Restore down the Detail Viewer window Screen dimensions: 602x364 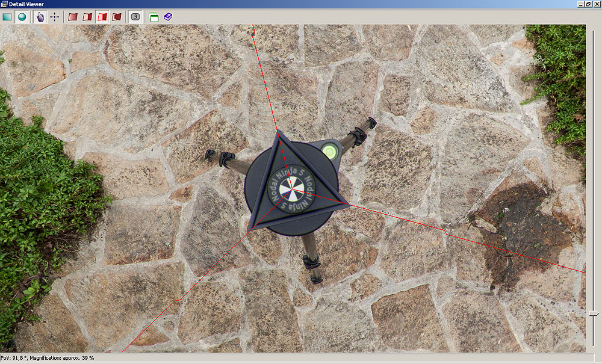tap(588, 4)
